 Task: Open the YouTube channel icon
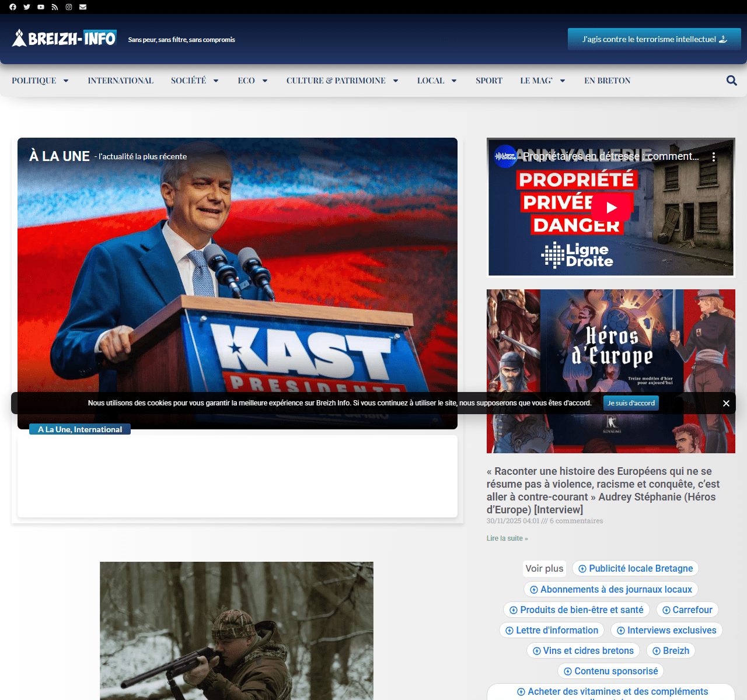pyautogui.click(x=41, y=7)
